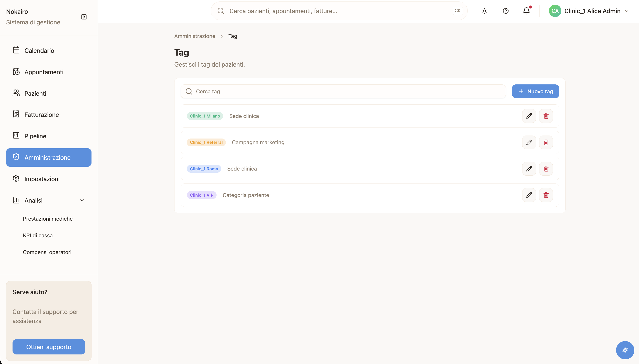Open Appuntamenti in the sidebar
Image resolution: width=639 pixels, height=364 pixels.
[49, 72]
